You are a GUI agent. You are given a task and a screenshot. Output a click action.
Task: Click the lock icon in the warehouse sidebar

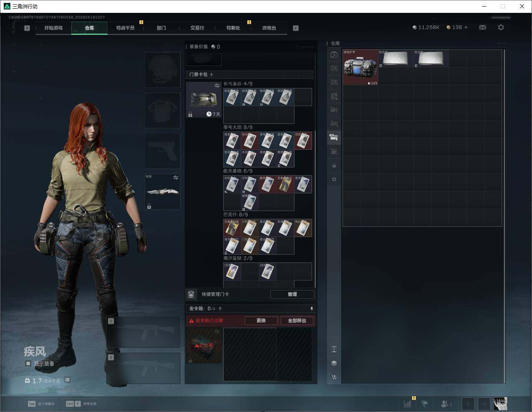click(334, 166)
